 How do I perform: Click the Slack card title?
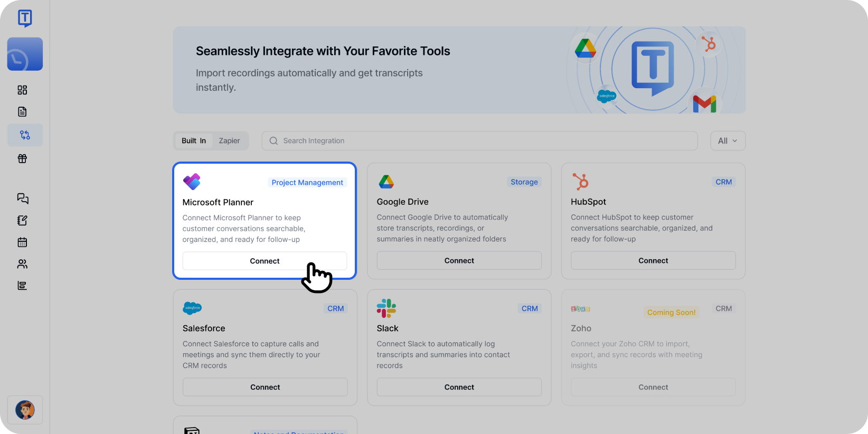click(x=388, y=328)
